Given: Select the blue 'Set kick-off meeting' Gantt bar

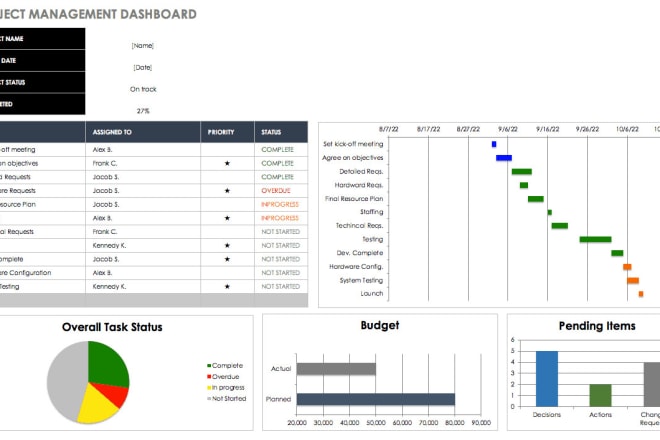Looking at the screenshot, I should (494, 144).
